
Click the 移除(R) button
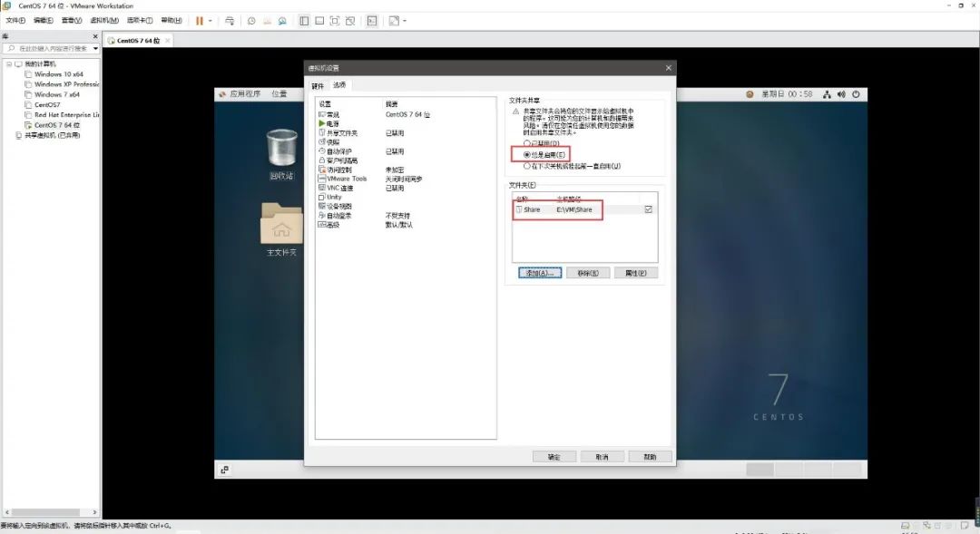[x=587, y=273]
